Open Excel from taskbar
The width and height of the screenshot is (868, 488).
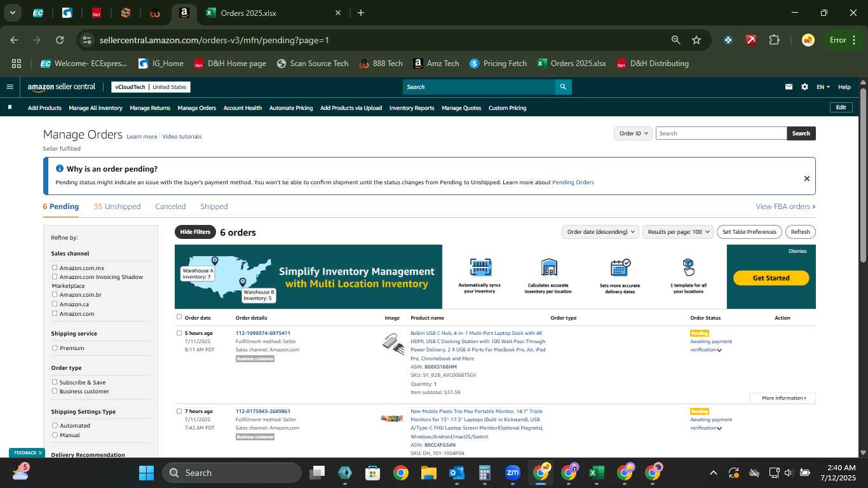click(x=596, y=473)
